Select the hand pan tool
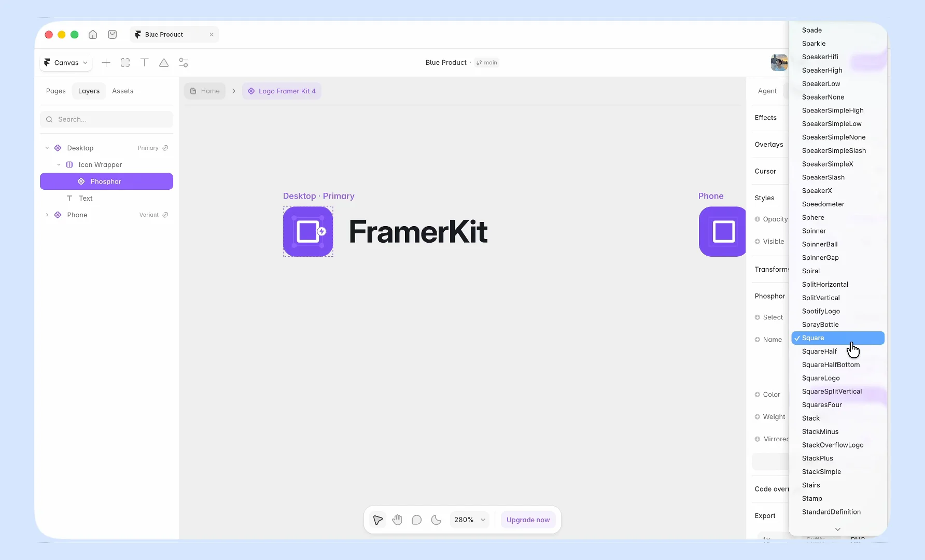The image size is (925, 560). click(397, 520)
